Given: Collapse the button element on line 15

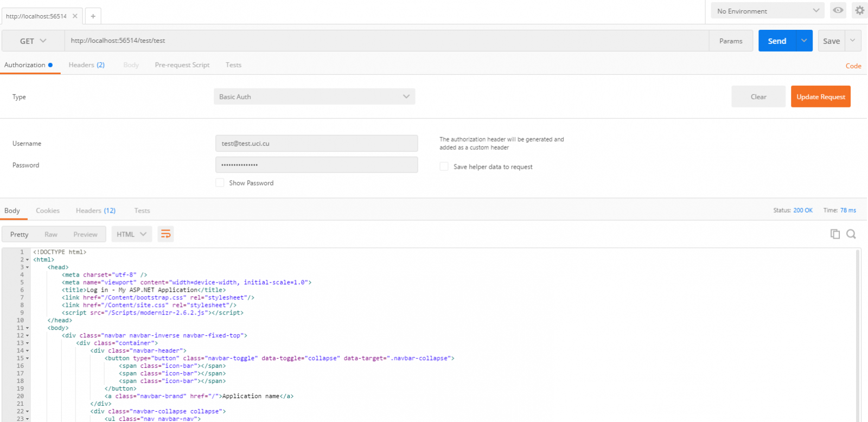Looking at the screenshot, I should click(x=28, y=359).
